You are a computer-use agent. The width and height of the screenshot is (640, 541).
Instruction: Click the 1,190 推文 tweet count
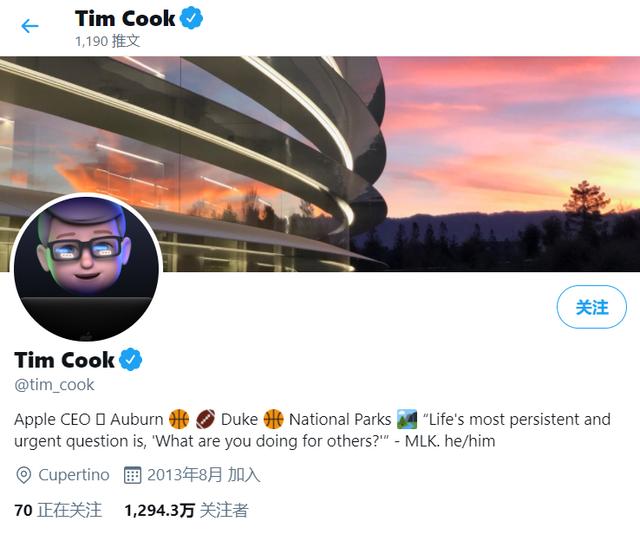[108, 41]
